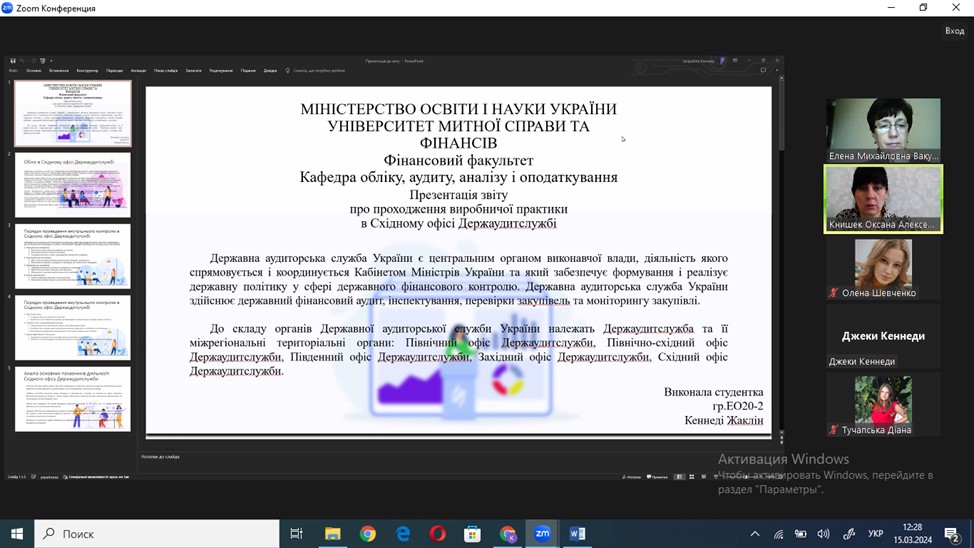Open the Переходи ribbon tab
Image resolution: width=974 pixels, height=548 pixels.
(x=114, y=71)
